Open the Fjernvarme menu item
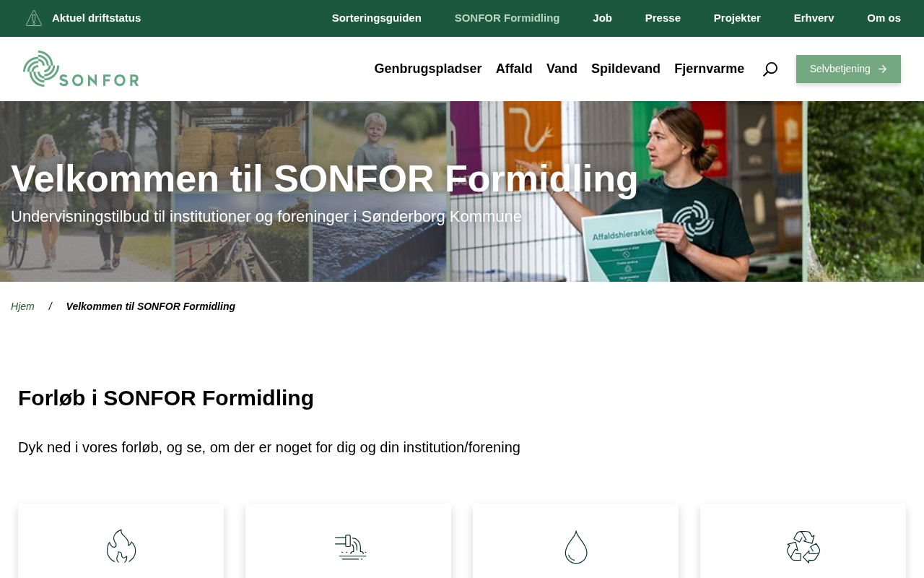924x578 pixels. tap(709, 69)
